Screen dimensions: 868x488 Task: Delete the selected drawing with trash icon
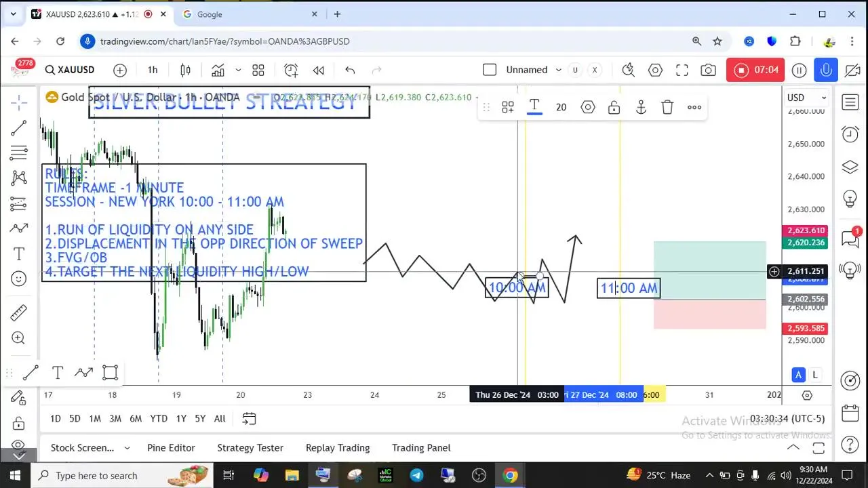[x=667, y=107]
